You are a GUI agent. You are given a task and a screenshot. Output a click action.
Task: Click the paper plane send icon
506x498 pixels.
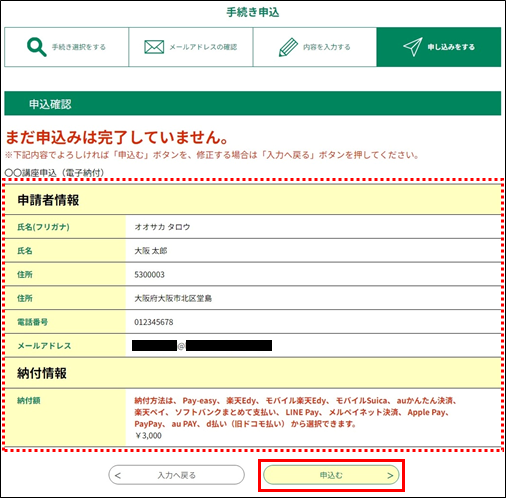coord(413,47)
